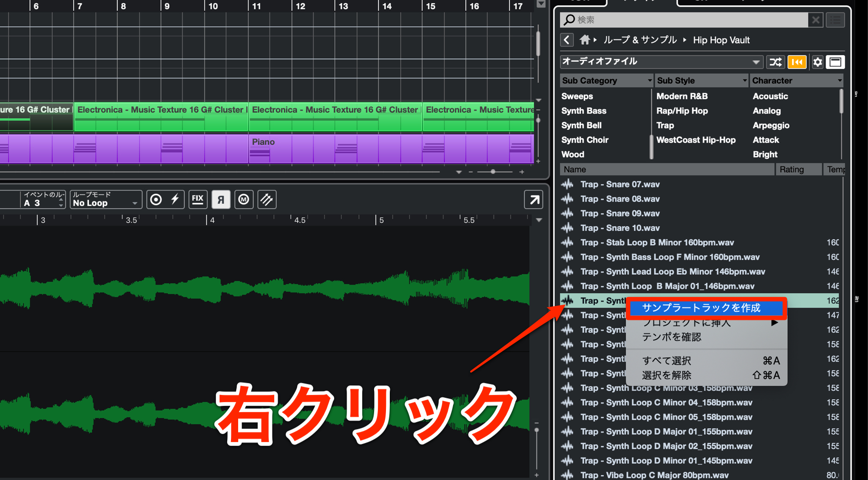This screenshot has width=868, height=480.
Task: Click waveform icon of Vibe Loop C Major 80bpm
Action: pos(567,475)
